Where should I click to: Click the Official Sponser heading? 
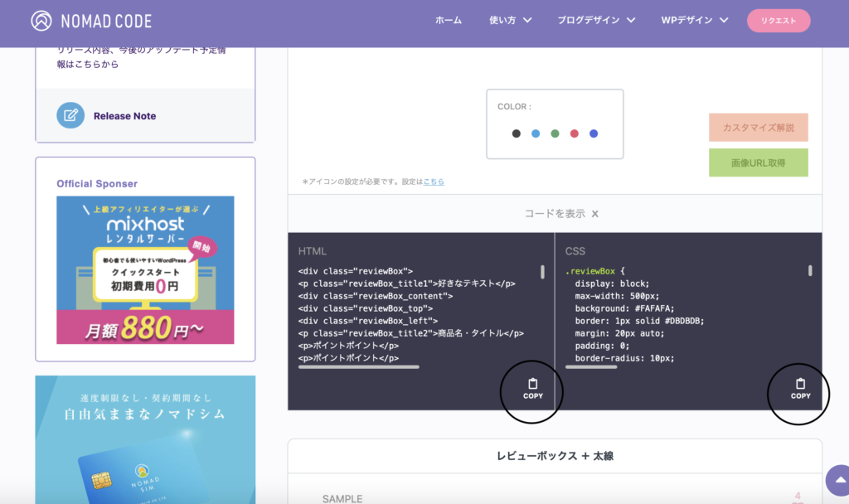point(97,183)
